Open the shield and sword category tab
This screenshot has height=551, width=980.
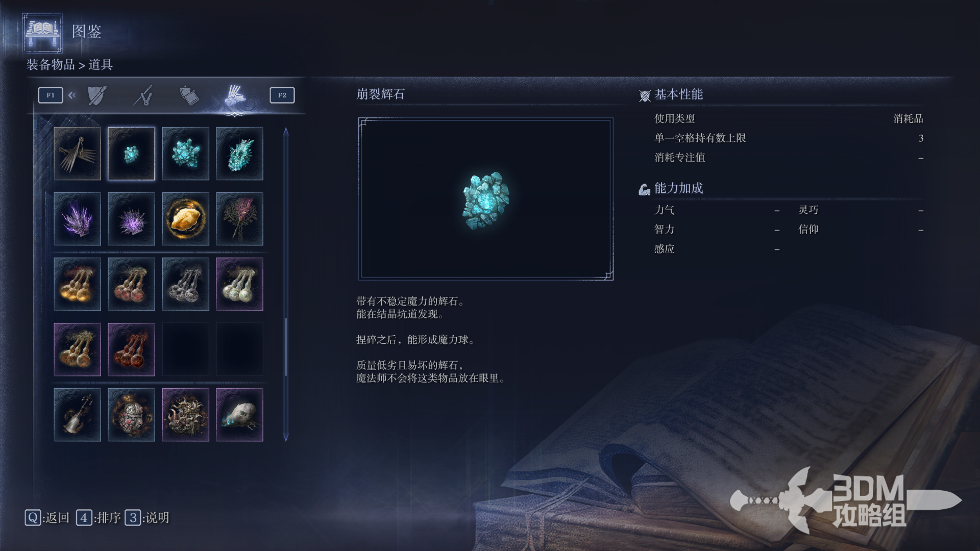coord(97,95)
